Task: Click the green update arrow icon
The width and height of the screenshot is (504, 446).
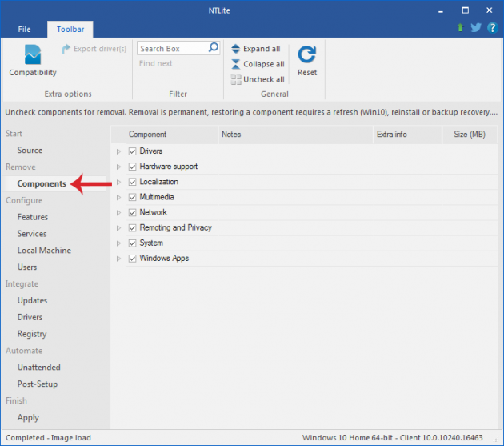Action: point(460,28)
